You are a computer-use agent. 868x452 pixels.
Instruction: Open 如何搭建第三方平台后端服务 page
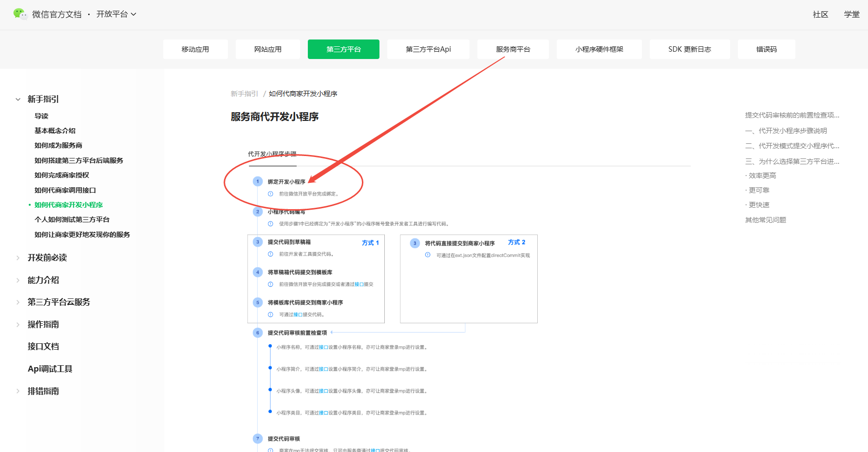(79, 160)
